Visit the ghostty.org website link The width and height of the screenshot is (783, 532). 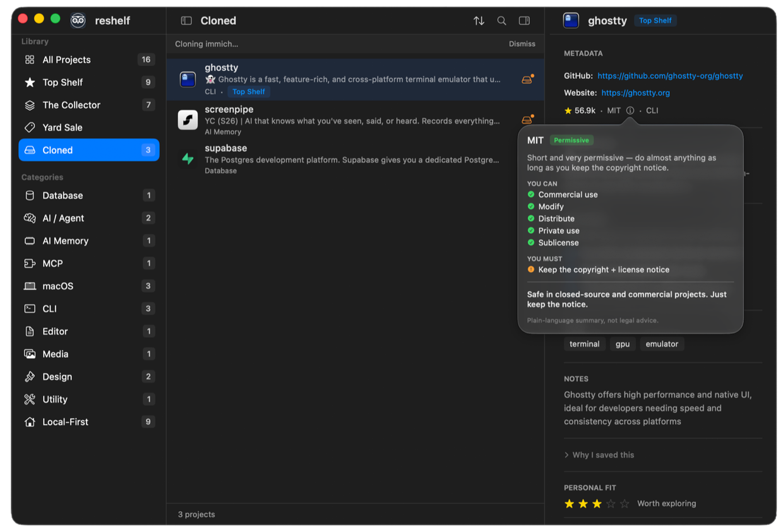coord(635,93)
